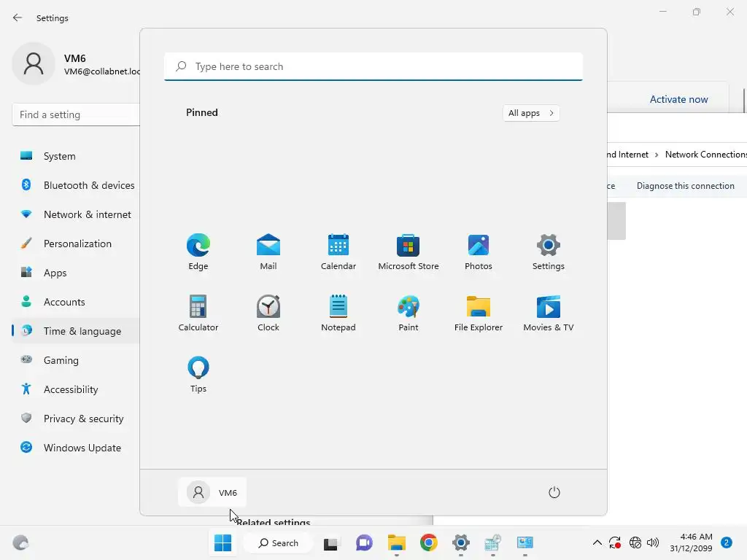
Task: Click Diagnose this connection
Action: tap(686, 186)
